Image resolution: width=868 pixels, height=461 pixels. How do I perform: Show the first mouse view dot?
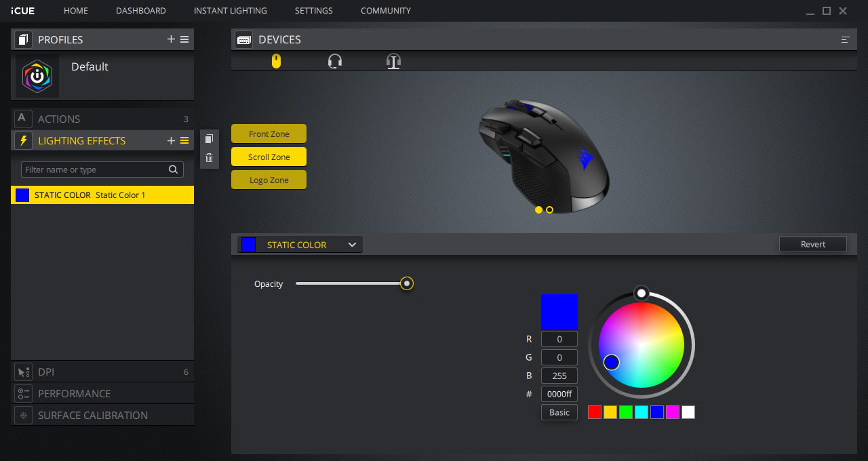pyautogui.click(x=538, y=210)
